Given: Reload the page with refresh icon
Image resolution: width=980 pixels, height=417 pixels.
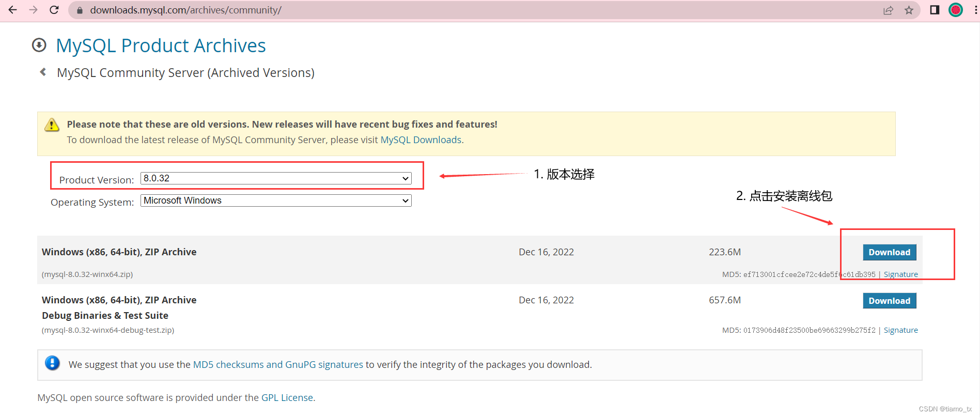Looking at the screenshot, I should [x=54, y=10].
